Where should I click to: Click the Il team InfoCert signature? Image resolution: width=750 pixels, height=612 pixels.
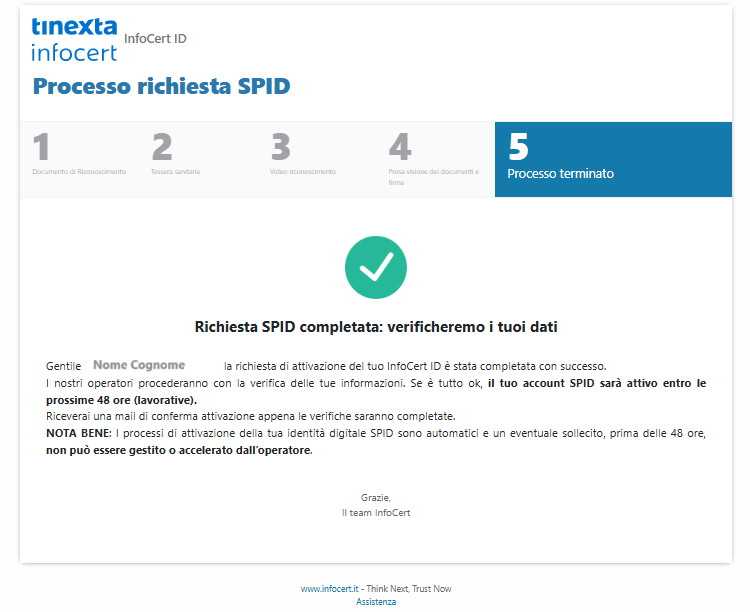point(376,512)
